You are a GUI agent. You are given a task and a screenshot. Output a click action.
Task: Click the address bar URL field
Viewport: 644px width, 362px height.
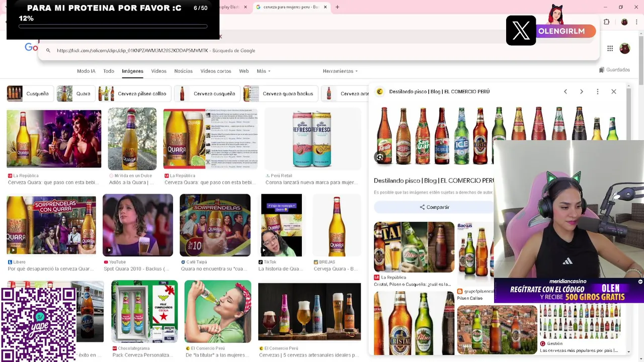point(318,50)
